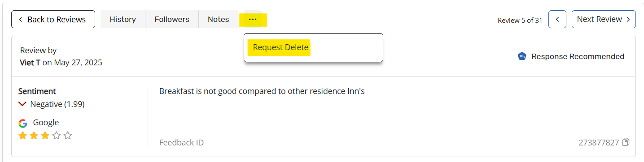Expand the Negative sentiment chevron
This screenshot has width=644, height=162.
(x=22, y=104)
